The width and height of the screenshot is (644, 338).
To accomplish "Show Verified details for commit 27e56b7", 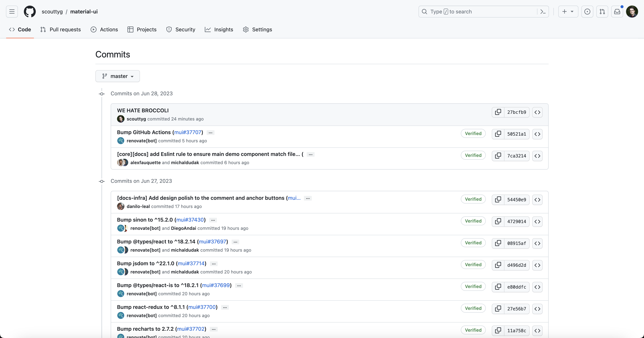I will tap(473, 308).
